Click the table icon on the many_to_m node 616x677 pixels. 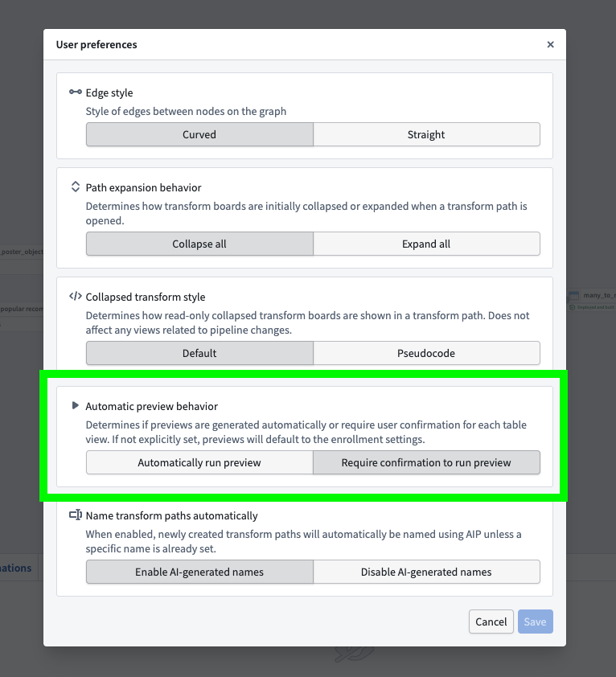point(574,296)
